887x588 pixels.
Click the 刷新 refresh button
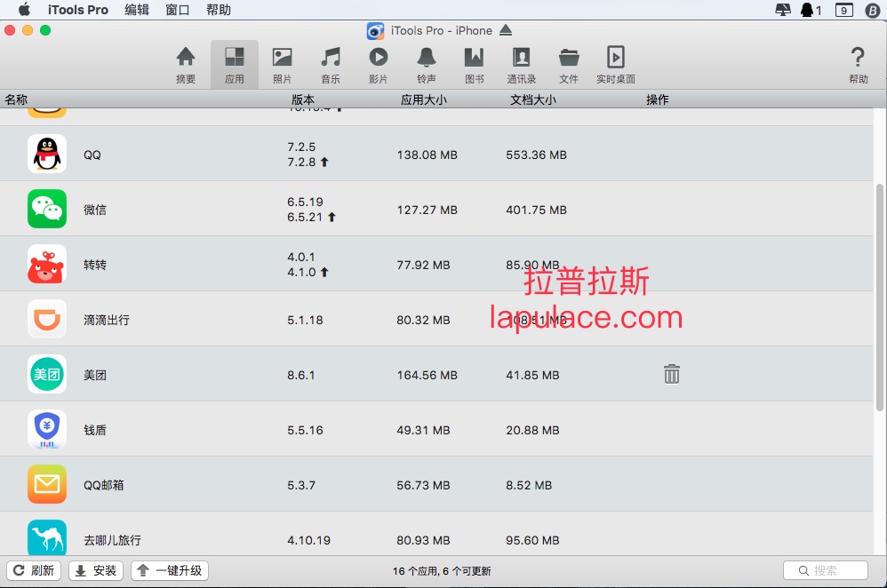(34, 570)
